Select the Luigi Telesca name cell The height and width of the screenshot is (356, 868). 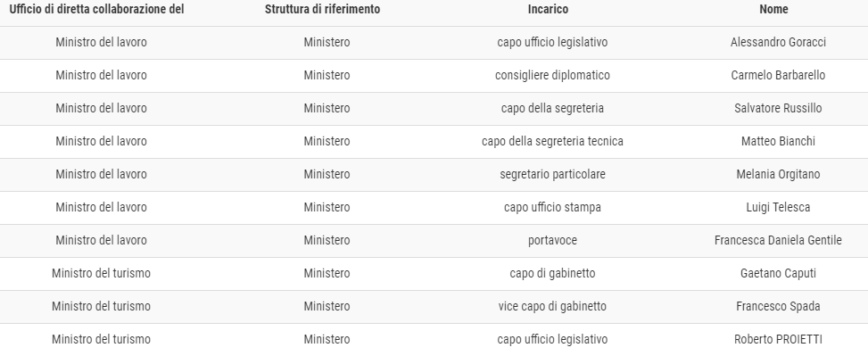pyautogui.click(x=778, y=207)
